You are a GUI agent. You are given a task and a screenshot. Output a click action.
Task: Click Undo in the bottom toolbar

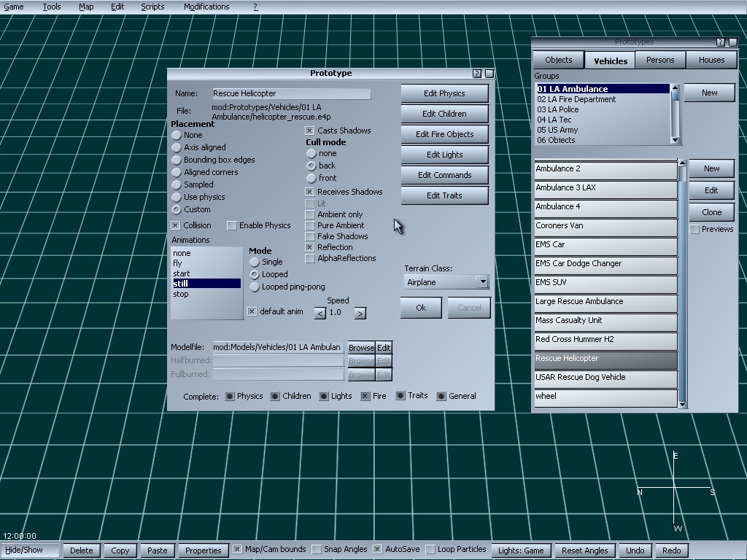point(635,551)
